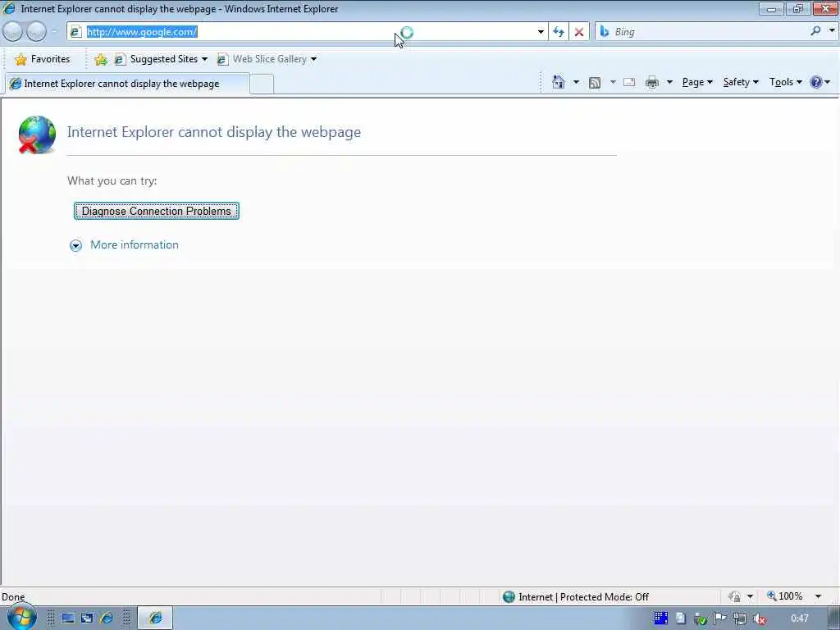Open the search provider dropdown arrow
The image size is (840, 630).
point(832,31)
